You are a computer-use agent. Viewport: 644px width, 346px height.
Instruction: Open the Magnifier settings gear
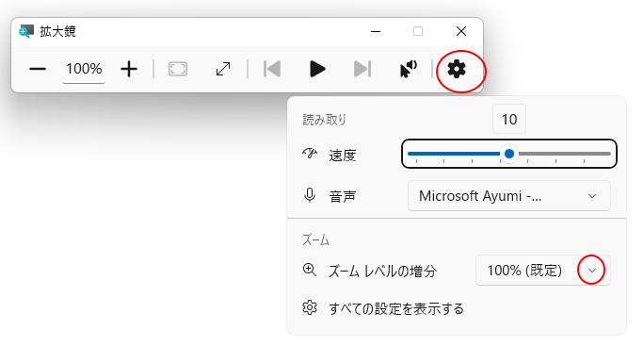[457, 69]
